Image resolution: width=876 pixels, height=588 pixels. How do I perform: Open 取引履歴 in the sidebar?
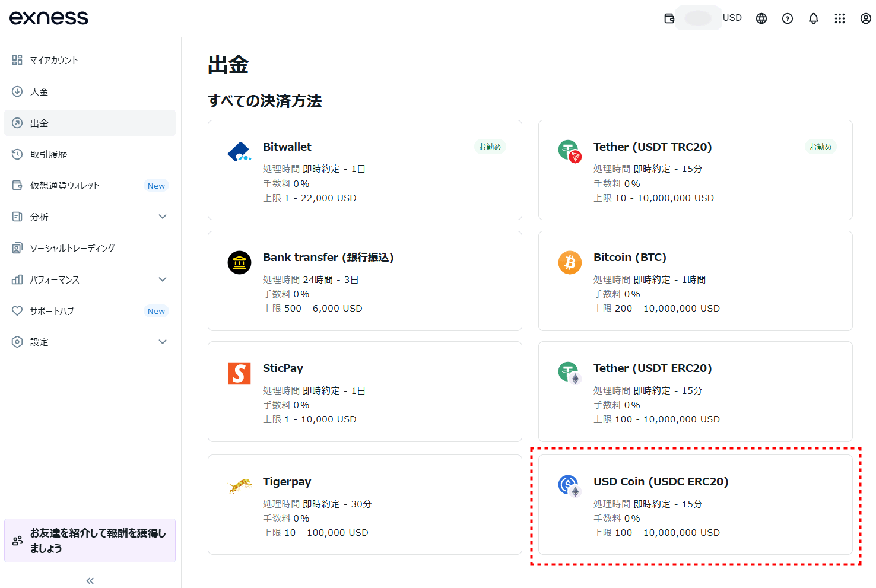click(x=90, y=154)
